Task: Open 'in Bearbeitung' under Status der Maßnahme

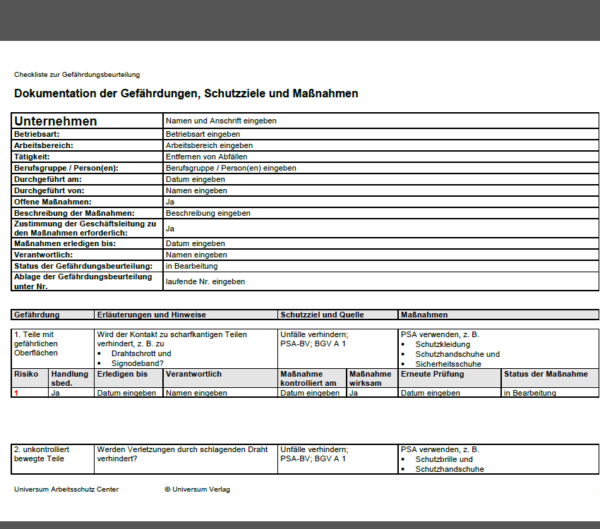Action: [530, 393]
